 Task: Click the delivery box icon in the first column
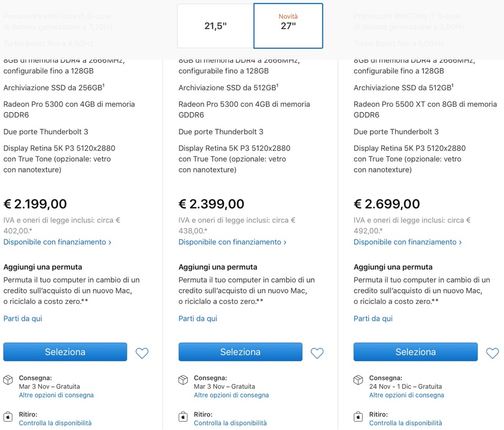click(x=8, y=380)
